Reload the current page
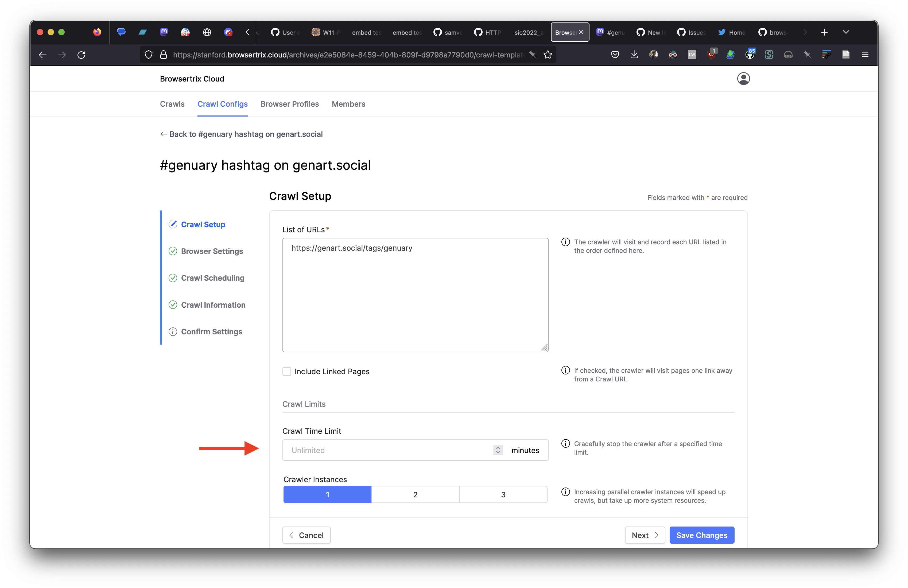This screenshot has height=588, width=908. [81, 55]
